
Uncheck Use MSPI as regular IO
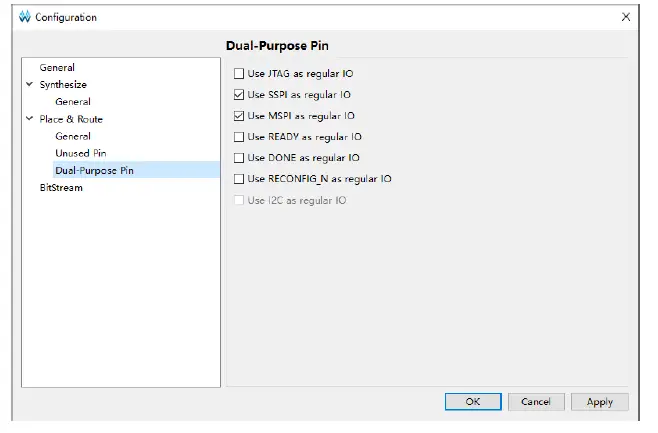click(238, 116)
